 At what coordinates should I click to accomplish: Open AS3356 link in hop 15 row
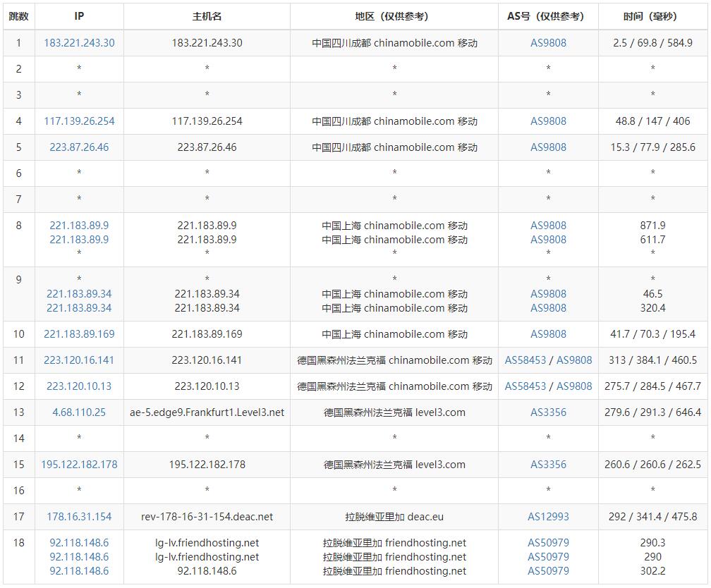pyautogui.click(x=548, y=465)
